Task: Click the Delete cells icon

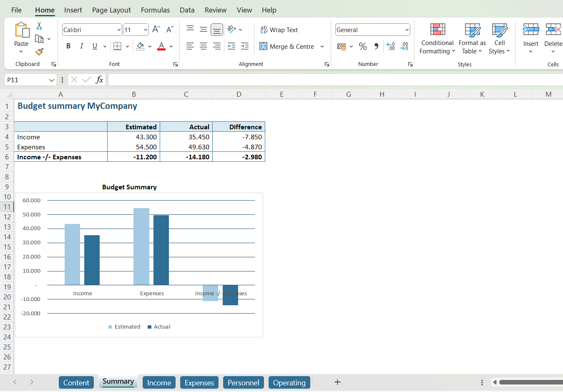Action: point(553,30)
